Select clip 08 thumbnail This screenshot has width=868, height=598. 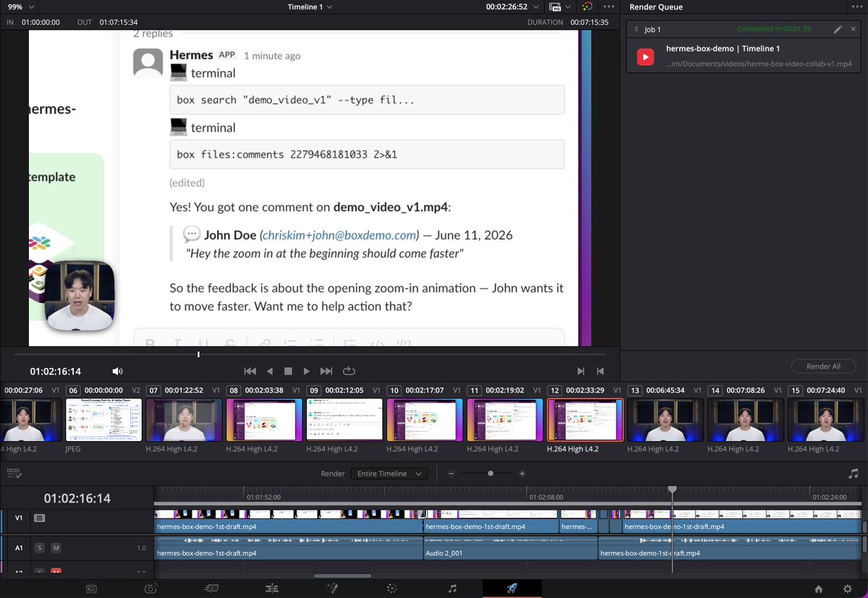[263, 419]
